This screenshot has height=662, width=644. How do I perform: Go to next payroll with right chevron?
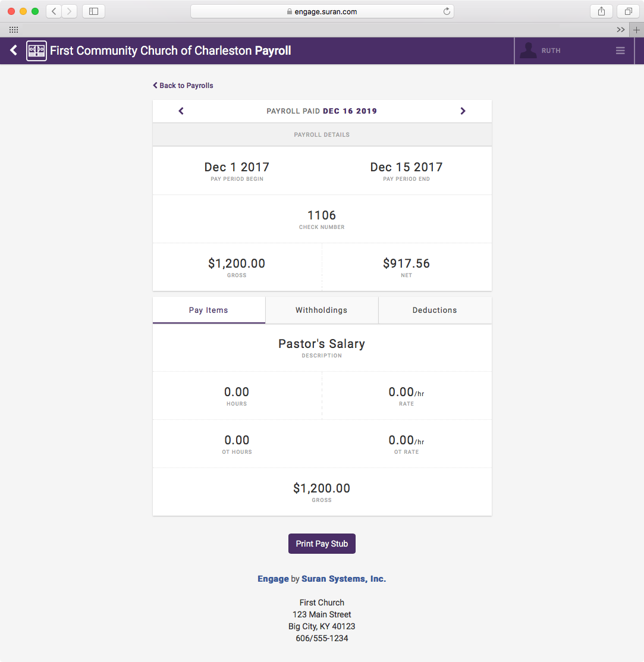pos(463,111)
